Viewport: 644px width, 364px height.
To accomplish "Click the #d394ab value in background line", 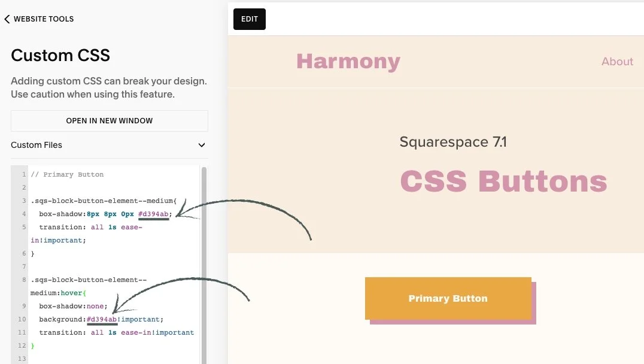I will [102, 319].
